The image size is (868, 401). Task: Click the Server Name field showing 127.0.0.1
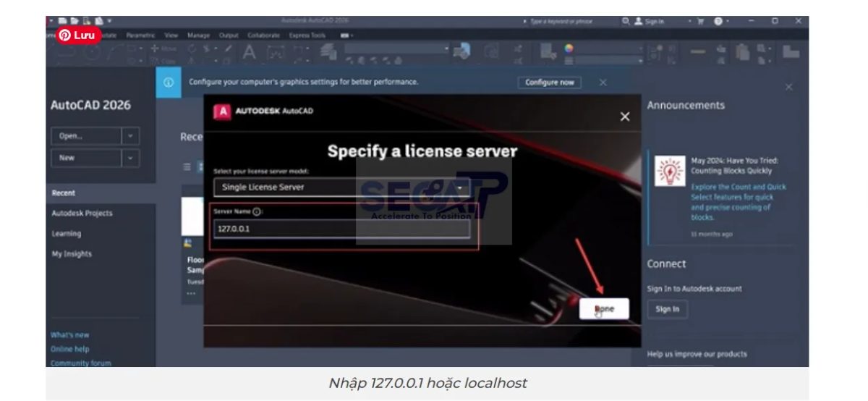pyautogui.click(x=342, y=229)
